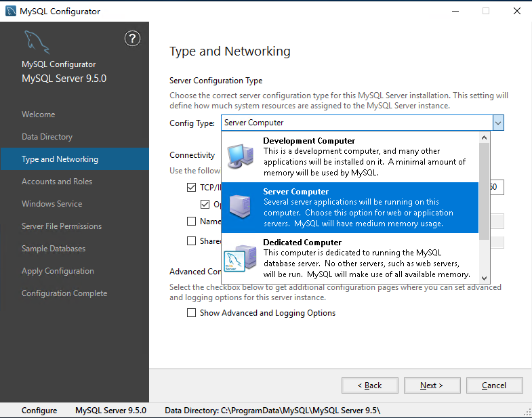Click the MySQL dolphin logo in sidebar
The image size is (532, 418).
[x=37, y=42]
